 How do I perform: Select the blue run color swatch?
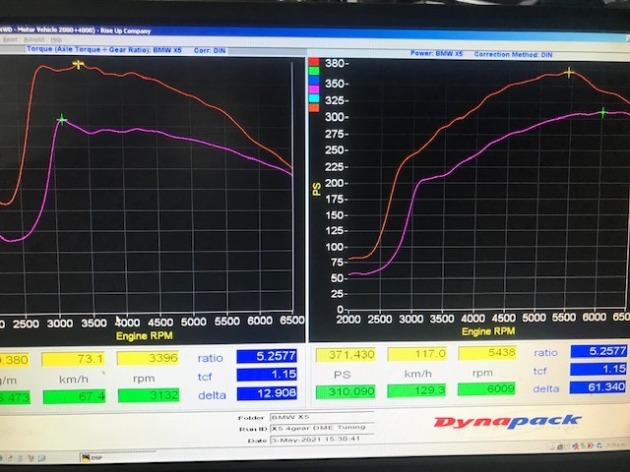(314, 80)
